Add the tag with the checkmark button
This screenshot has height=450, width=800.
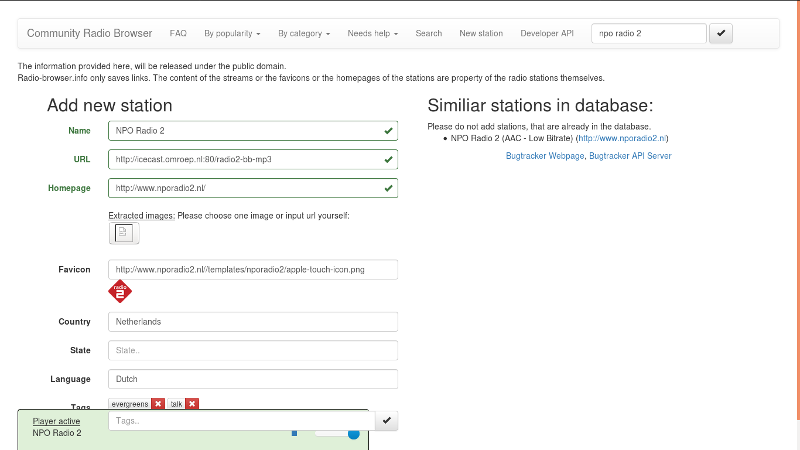click(386, 421)
